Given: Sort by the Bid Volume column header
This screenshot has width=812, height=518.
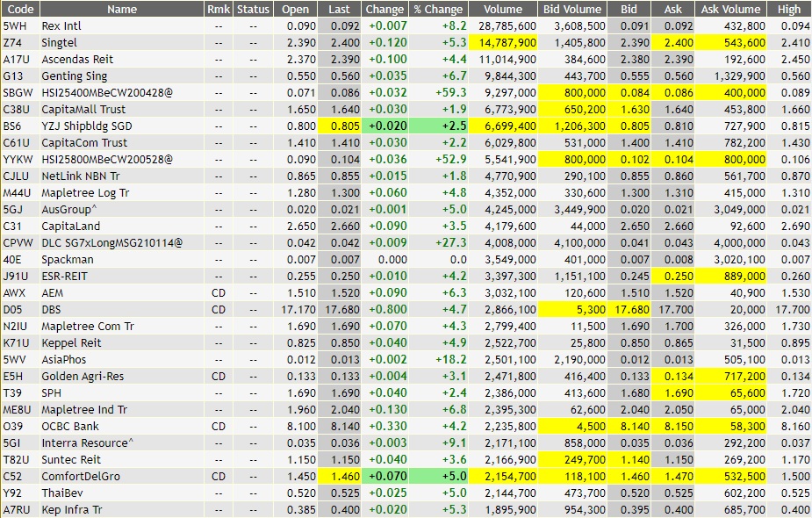Looking at the screenshot, I should (x=572, y=10).
